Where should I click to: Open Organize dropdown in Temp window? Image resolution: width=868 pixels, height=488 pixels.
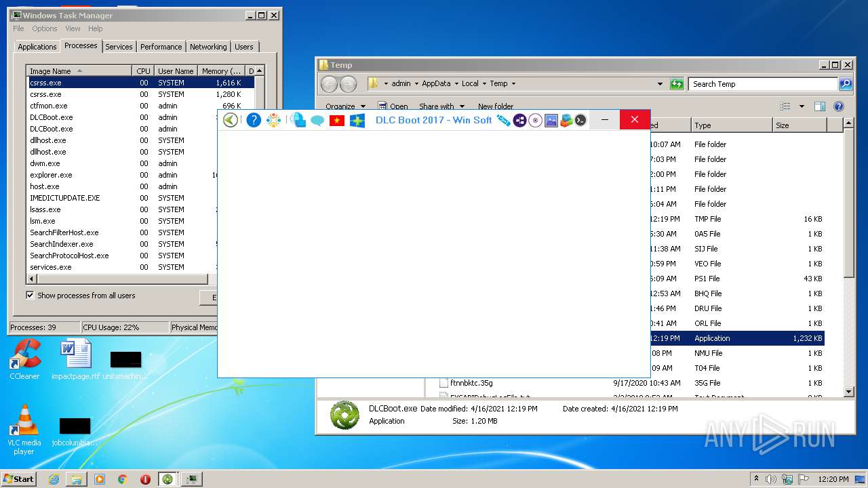tap(345, 106)
